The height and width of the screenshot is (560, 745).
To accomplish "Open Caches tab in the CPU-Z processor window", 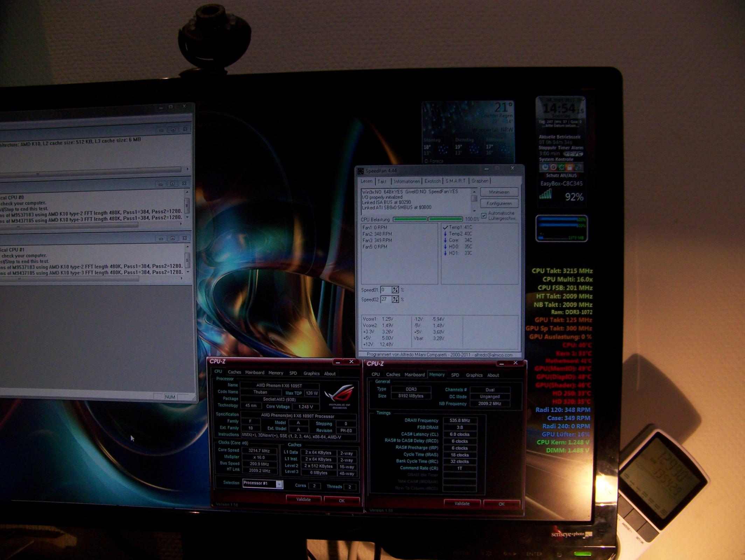I will click(x=234, y=372).
